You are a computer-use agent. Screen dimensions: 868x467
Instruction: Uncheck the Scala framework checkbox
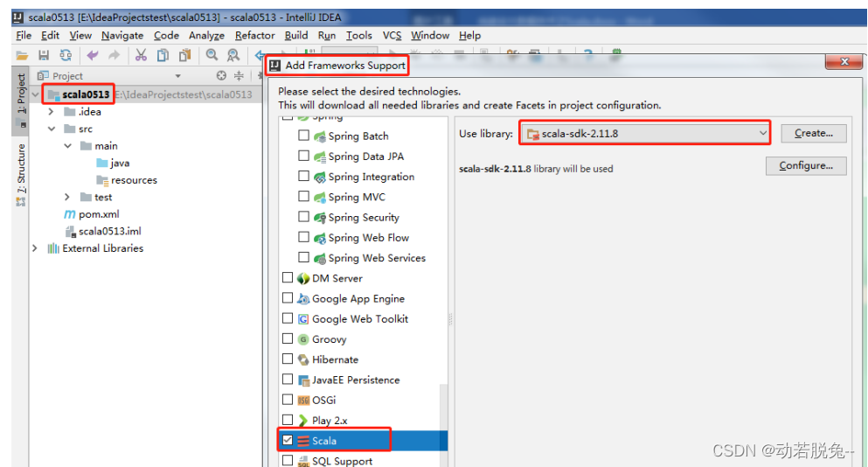click(288, 441)
